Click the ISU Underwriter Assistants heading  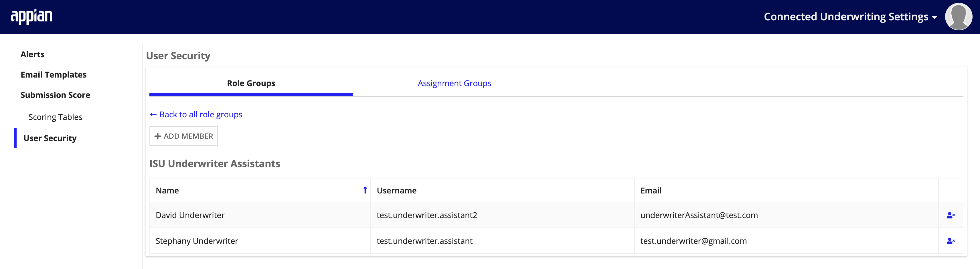[x=215, y=164]
